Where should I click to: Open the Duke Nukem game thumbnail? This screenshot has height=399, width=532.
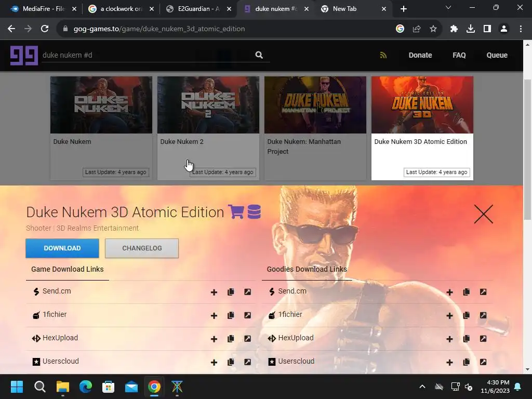[101, 105]
